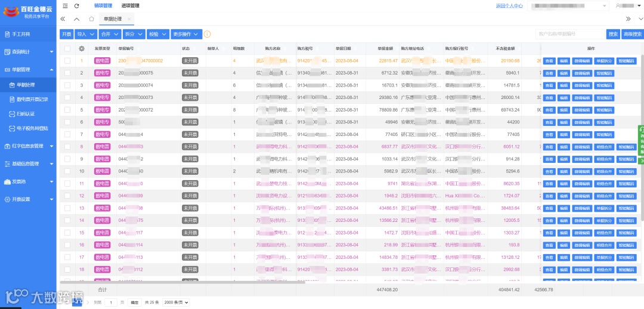Sort by the 单据编号 column header
Image resolution: width=644 pixels, height=309 pixels.
tap(126, 48)
